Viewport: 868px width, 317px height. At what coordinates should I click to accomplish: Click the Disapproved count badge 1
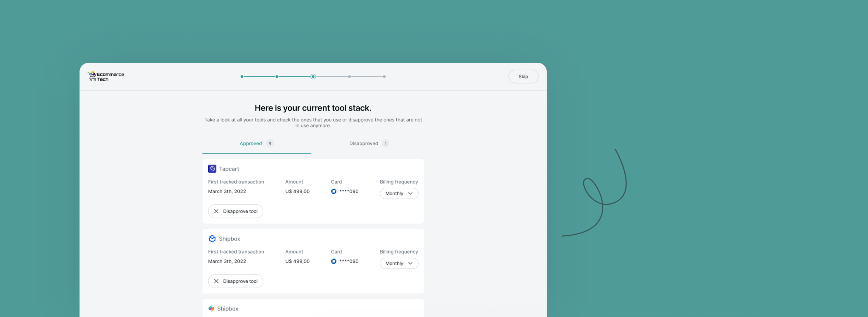click(x=385, y=143)
